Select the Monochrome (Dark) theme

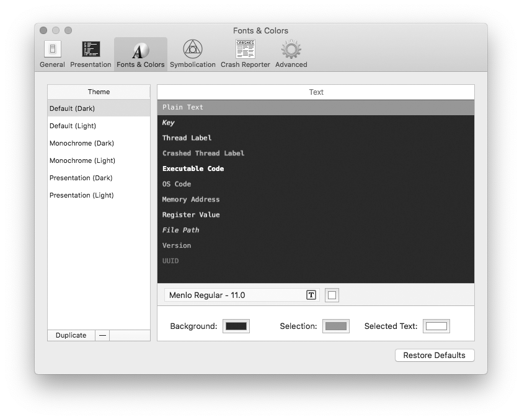pos(99,143)
